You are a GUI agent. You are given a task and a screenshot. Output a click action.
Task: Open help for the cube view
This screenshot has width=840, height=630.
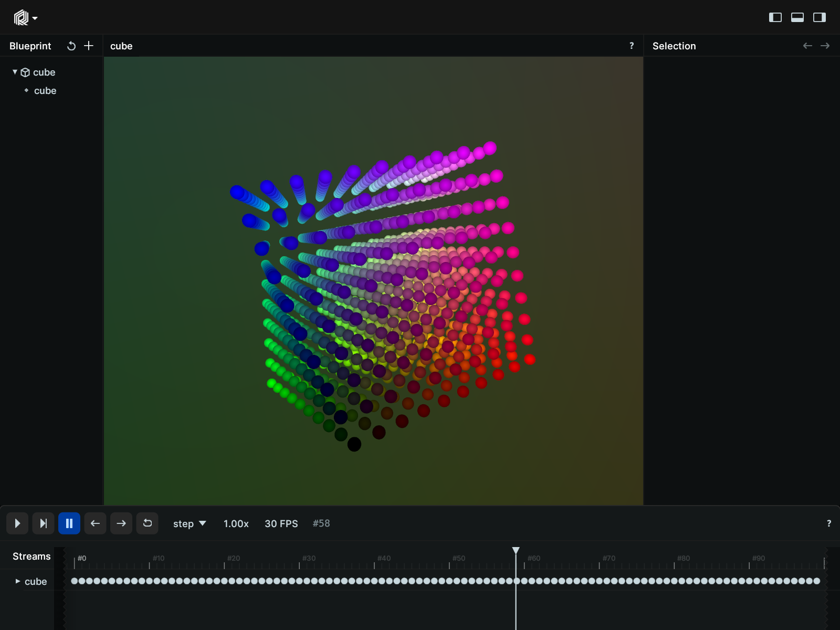pos(632,46)
